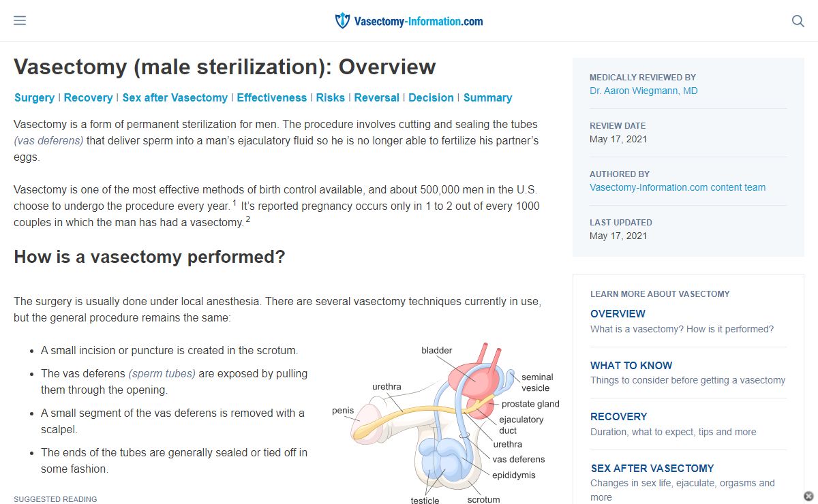818x504 pixels.
Task: Open Dr. Aaron Wiegmann, MD profile
Action: click(643, 91)
